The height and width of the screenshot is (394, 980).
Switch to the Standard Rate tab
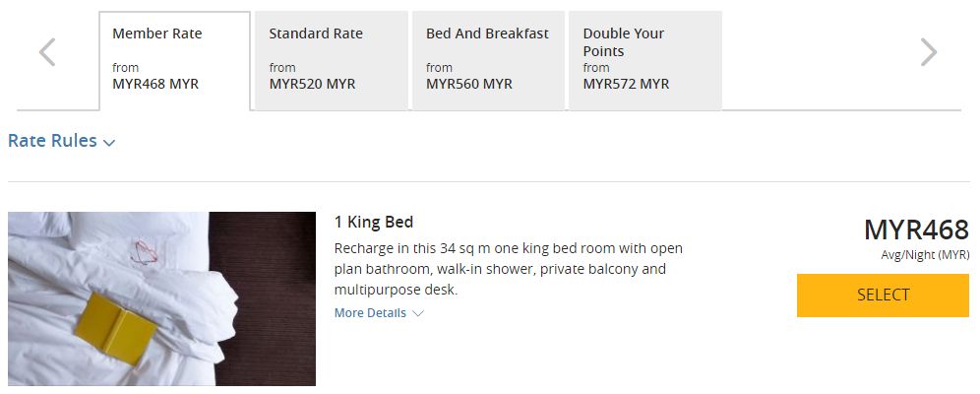pyautogui.click(x=331, y=59)
